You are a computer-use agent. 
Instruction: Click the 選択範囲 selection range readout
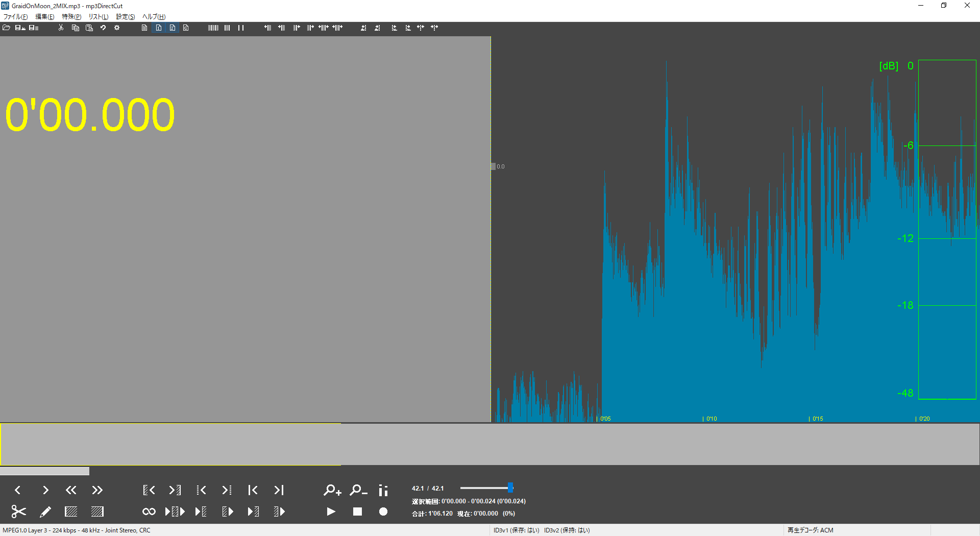coord(469,501)
